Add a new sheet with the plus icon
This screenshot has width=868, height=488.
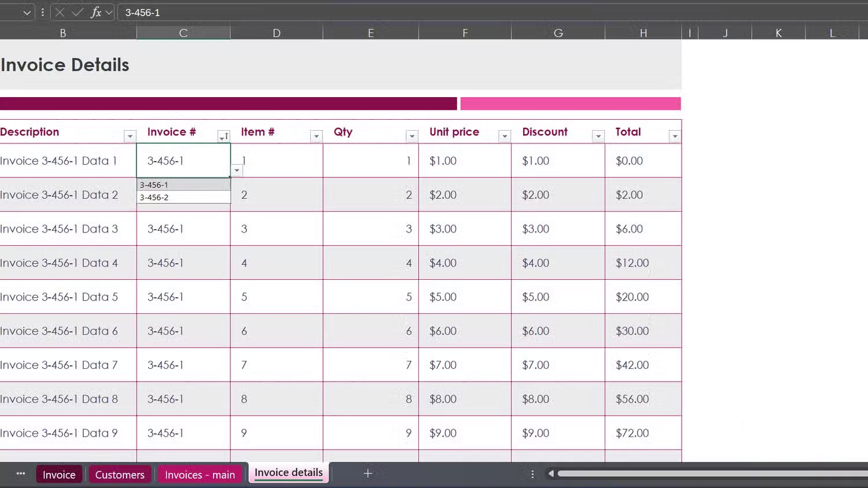(x=367, y=473)
